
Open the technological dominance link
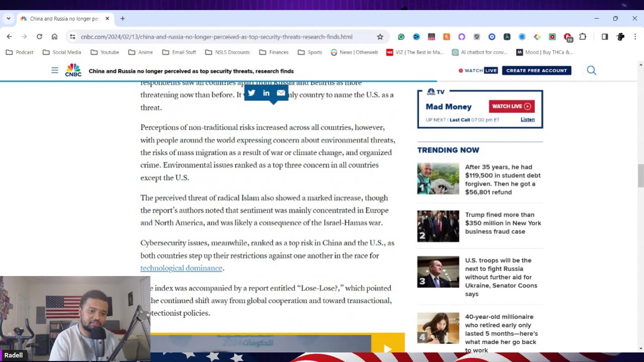pos(181,268)
